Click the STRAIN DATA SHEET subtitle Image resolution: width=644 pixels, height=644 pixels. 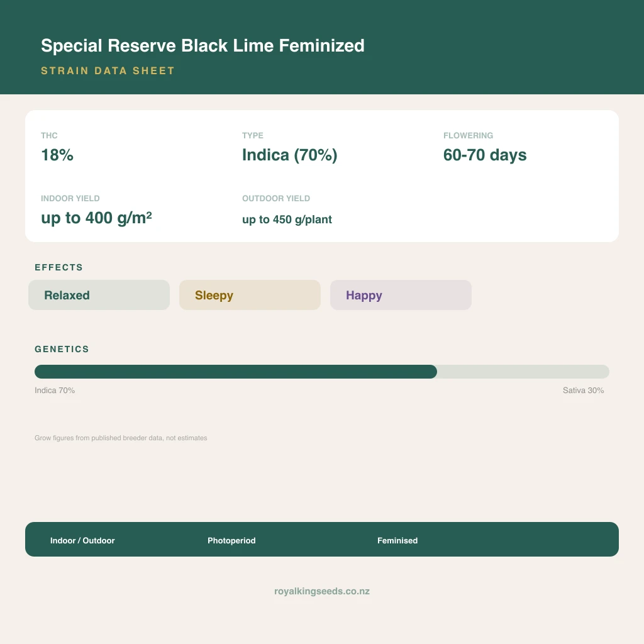pyautogui.click(x=108, y=70)
